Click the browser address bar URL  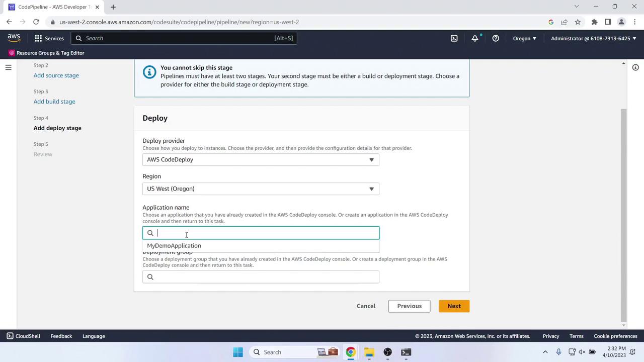coord(179,22)
